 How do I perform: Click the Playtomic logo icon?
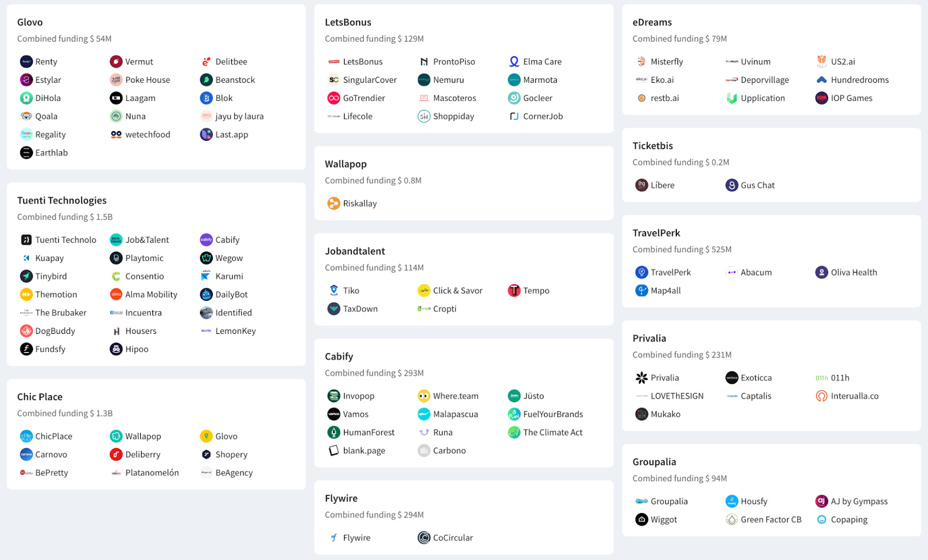[x=116, y=259]
